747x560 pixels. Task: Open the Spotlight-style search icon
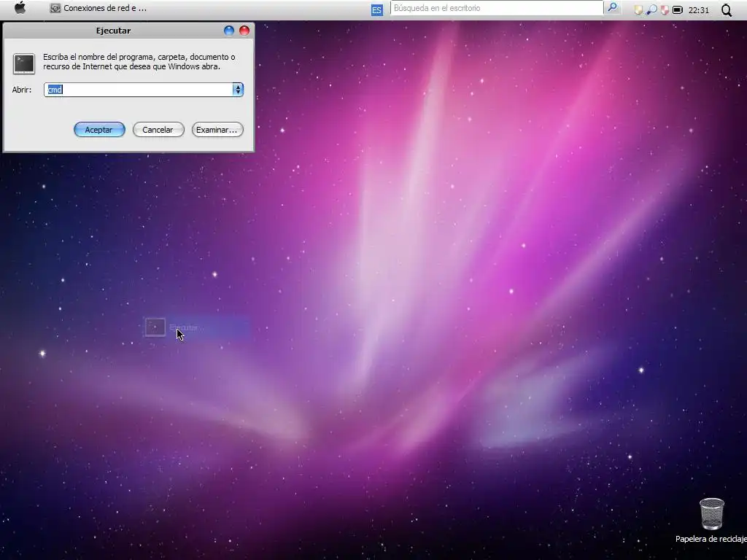click(x=726, y=10)
